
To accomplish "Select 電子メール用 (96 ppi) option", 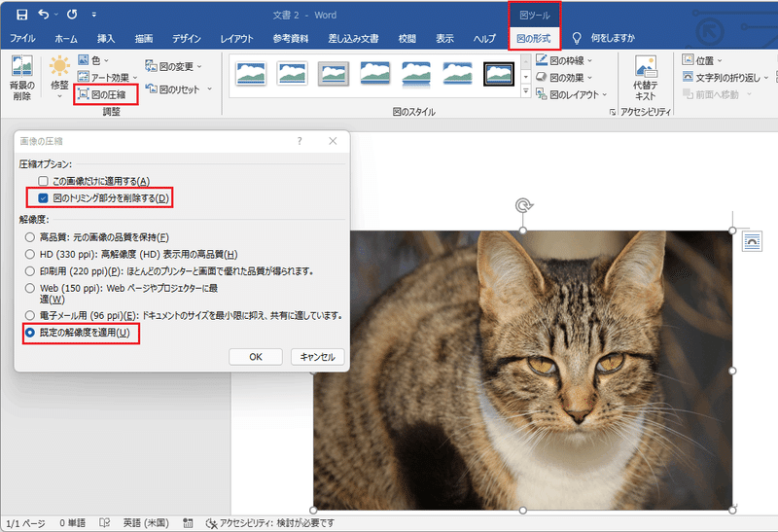I will [30, 315].
